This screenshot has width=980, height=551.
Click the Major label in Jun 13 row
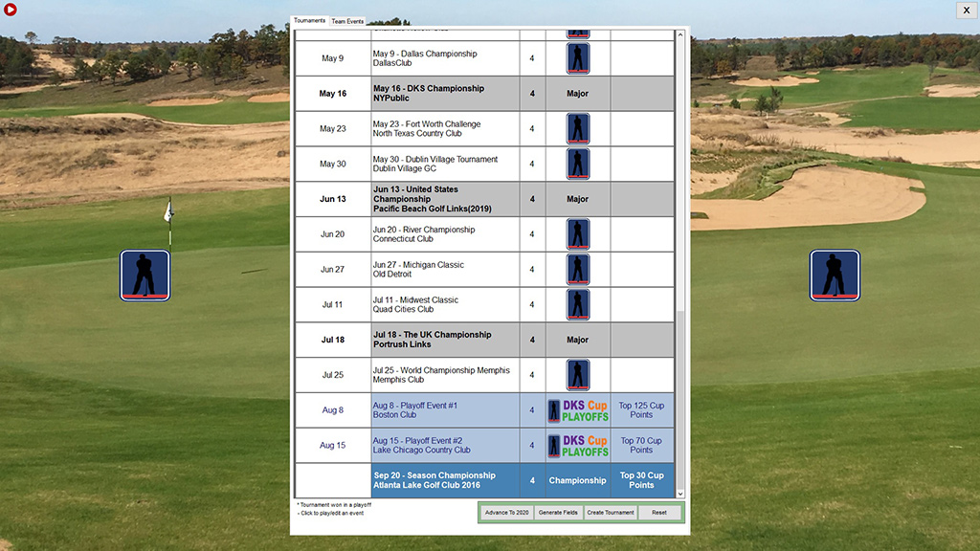(577, 199)
